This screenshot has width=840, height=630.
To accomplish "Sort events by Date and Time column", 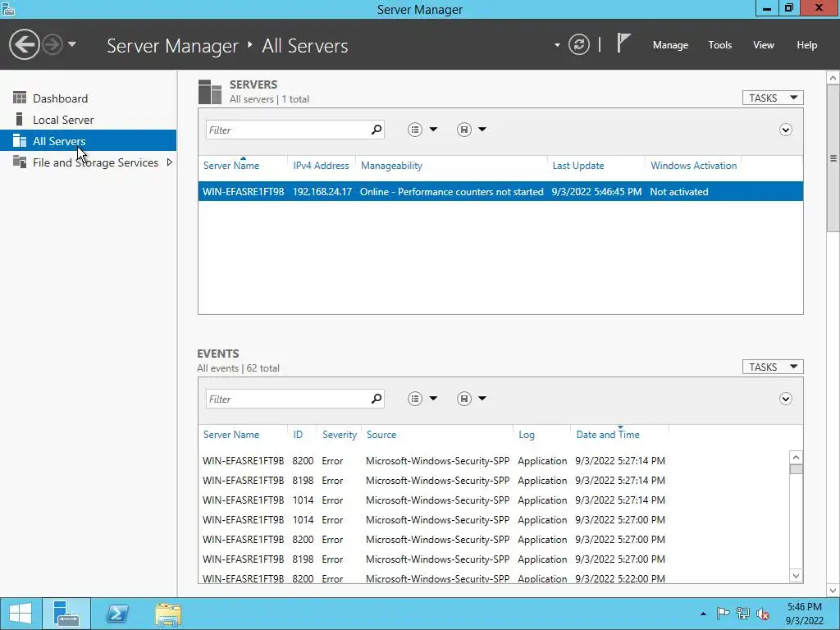I will click(x=608, y=435).
